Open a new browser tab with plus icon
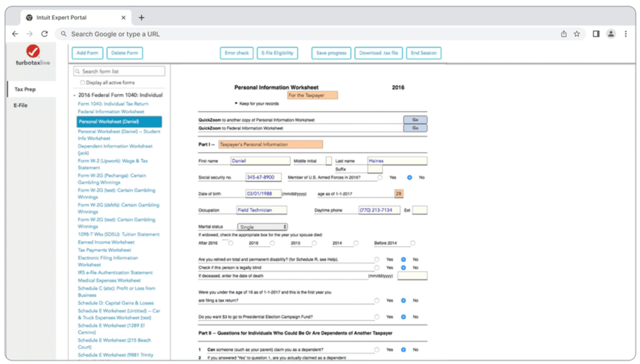The height and width of the screenshot is (364, 640). 141,17
